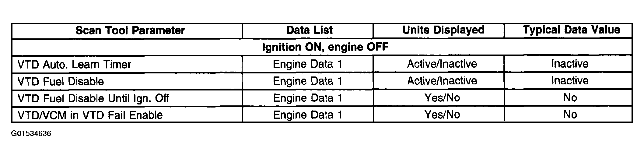Click the VTD/VCM in VTD Fail Enable cell

[x=90, y=115]
